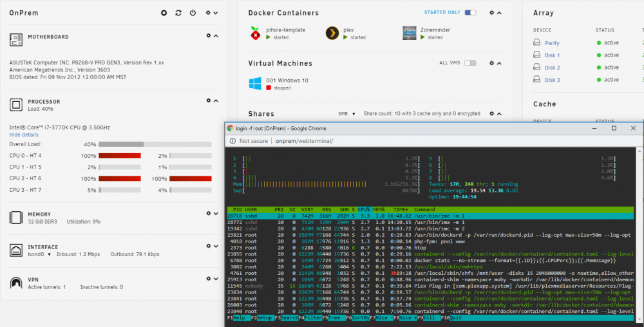The height and width of the screenshot is (327, 644).
Task: Click the Interface section network icon
Action: point(16,250)
